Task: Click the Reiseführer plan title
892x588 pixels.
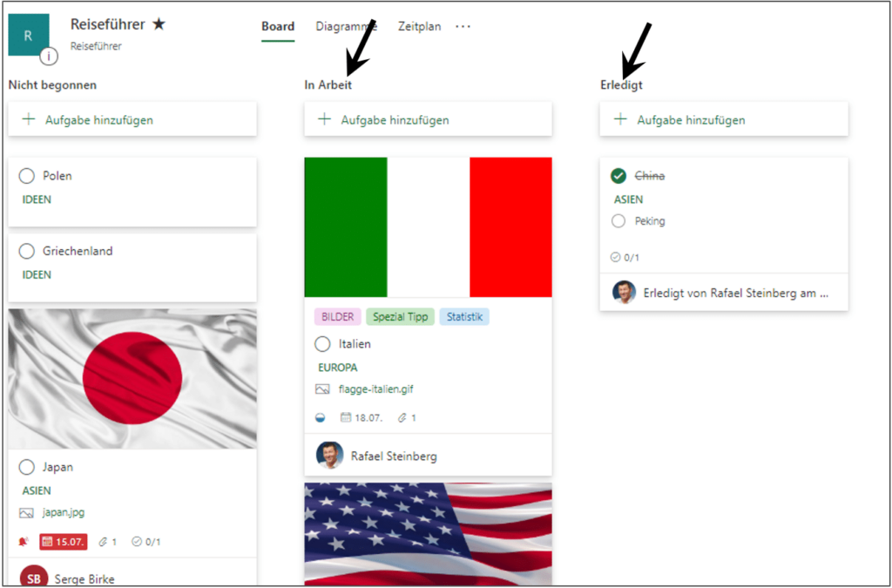Action: click(x=107, y=24)
